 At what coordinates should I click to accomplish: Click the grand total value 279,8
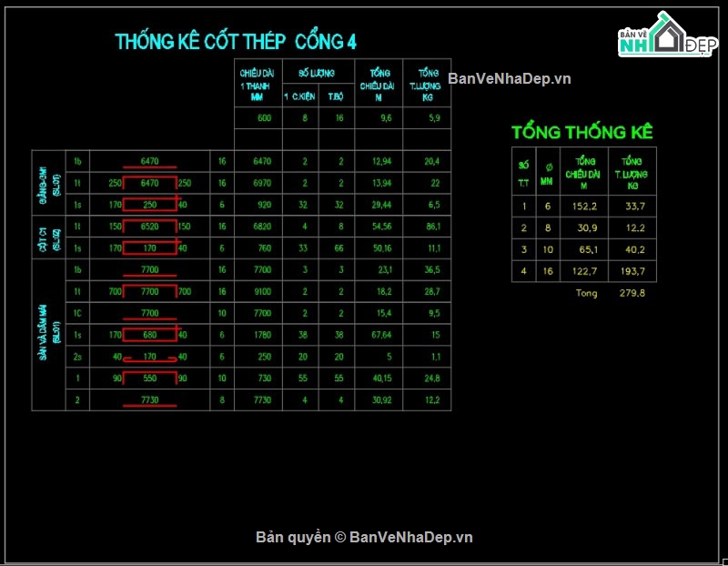630,293
